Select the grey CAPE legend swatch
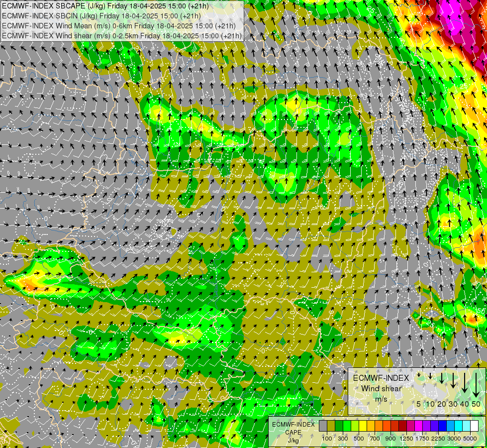The width and height of the screenshot is (487, 448). pyautogui.click(x=323, y=426)
